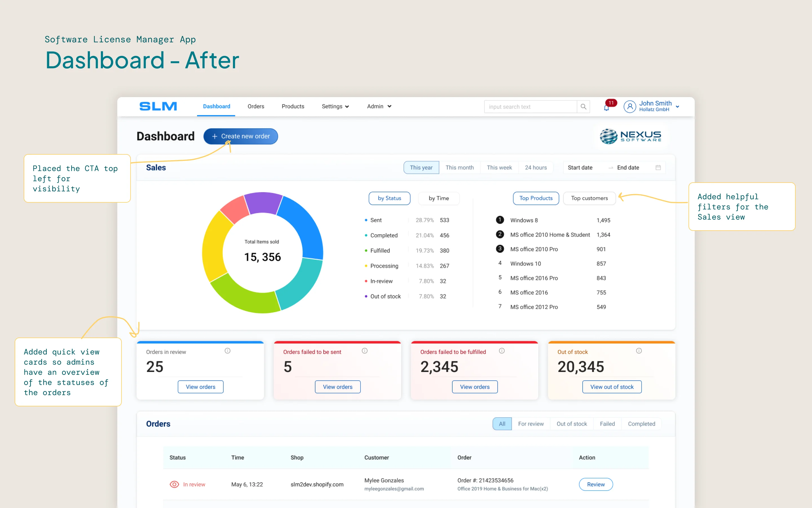812x508 pixels.
Task: Click info icon on Orders failed to be sent
Action: pos(365,351)
